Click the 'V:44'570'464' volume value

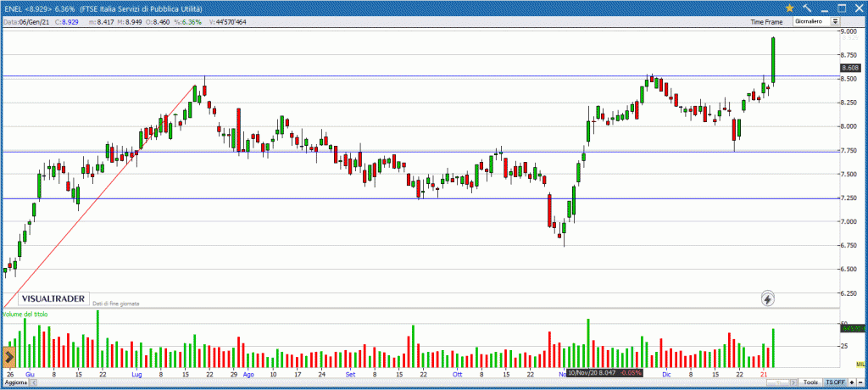point(228,22)
